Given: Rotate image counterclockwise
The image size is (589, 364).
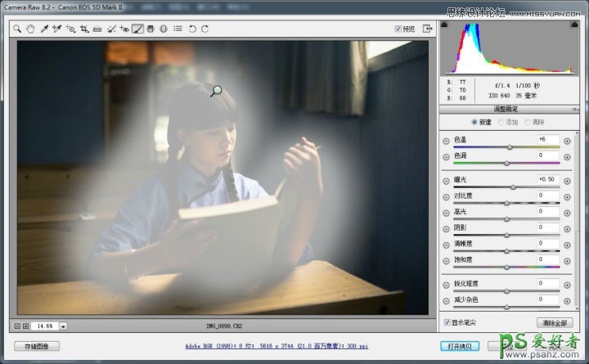Looking at the screenshot, I should click(192, 29).
